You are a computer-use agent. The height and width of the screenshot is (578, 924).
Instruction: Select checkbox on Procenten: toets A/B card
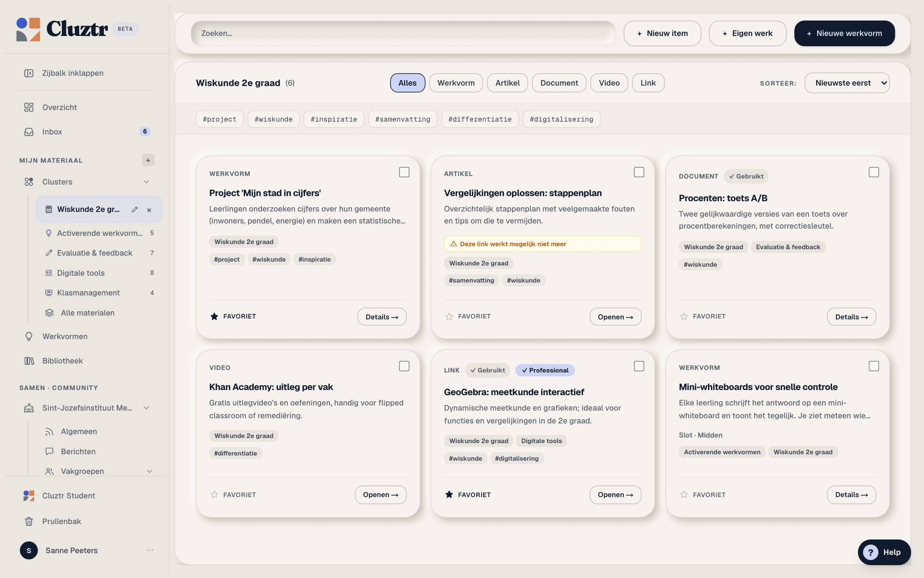pos(874,172)
